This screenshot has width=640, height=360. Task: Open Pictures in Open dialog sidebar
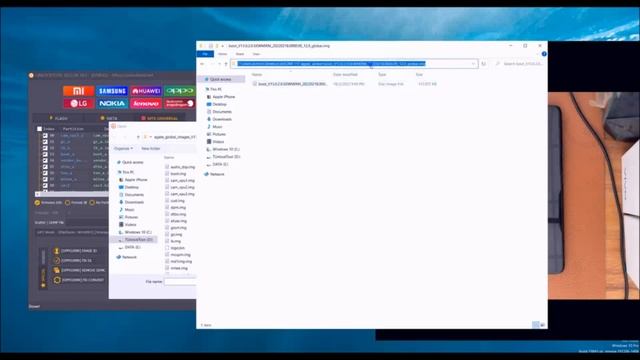[x=129, y=217]
